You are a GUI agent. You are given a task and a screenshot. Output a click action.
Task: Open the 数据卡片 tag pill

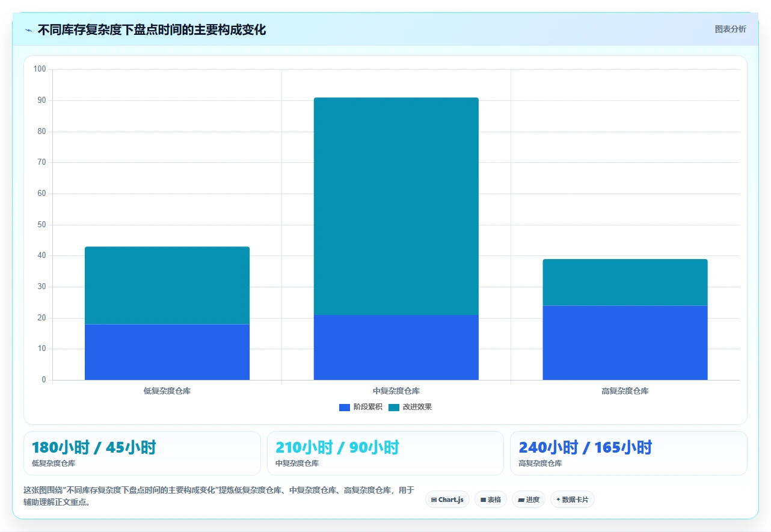573,500
